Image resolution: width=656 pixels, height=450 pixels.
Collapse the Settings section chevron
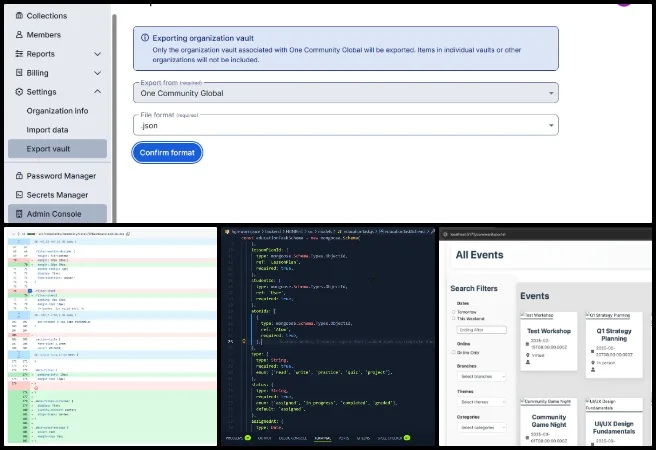97,91
